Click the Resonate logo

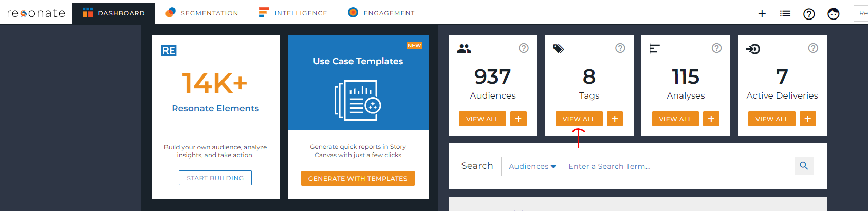click(36, 13)
